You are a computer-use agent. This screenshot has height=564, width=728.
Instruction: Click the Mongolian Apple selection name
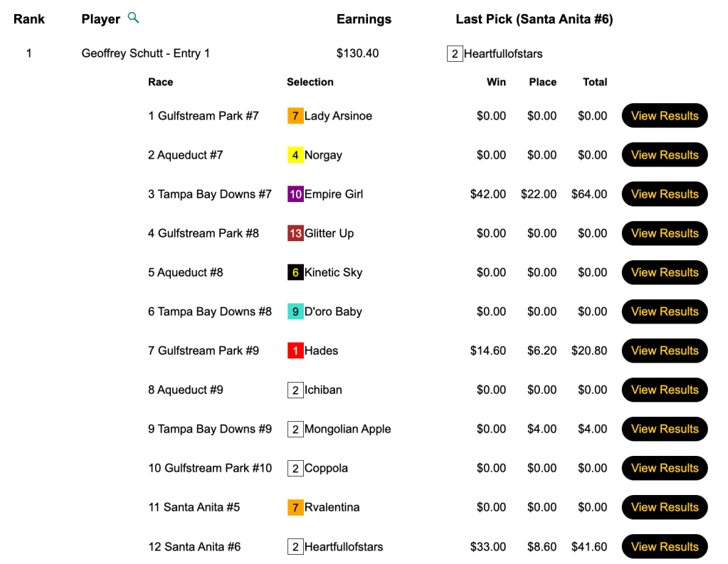point(347,429)
